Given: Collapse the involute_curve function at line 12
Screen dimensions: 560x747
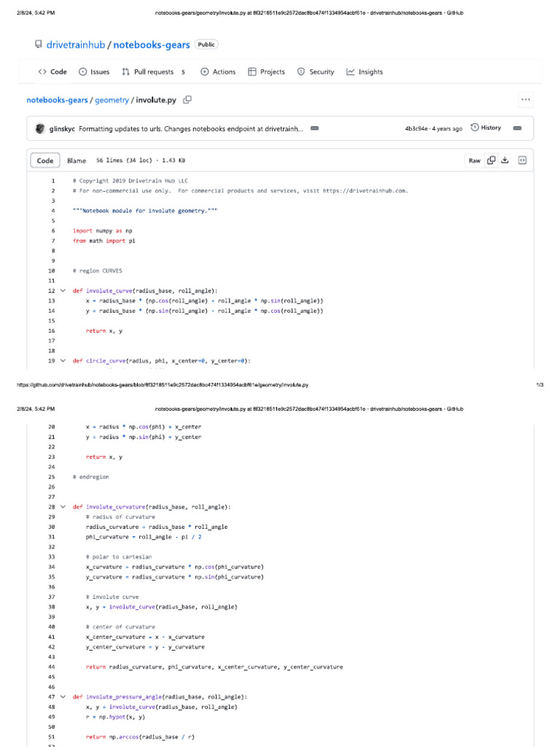Looking at the screenshot, I should pos(63,290).
